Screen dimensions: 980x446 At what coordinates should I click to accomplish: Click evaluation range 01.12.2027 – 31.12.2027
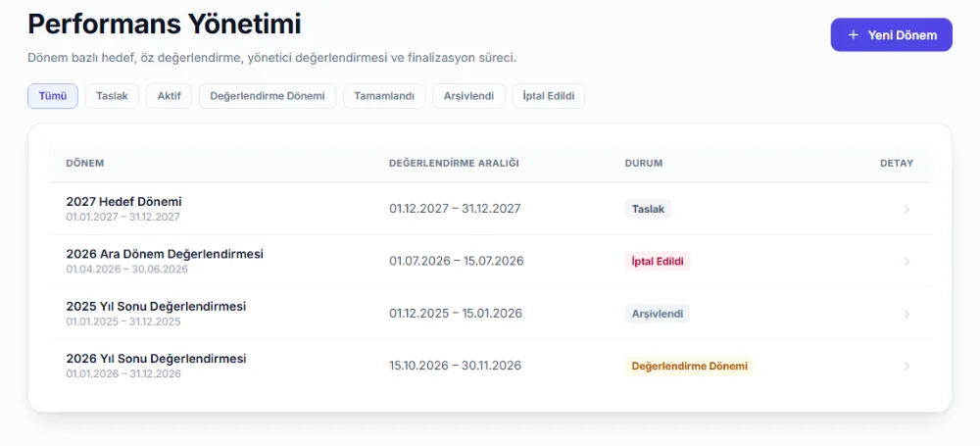455,209
